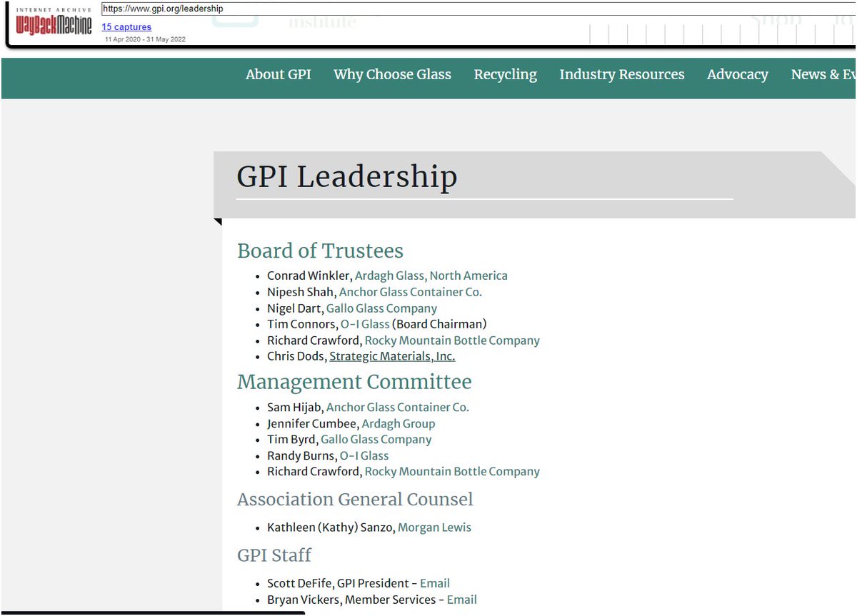The image size is (857, 616).
Task: Open the Morgan Lewis link
Action: tap(434, 528)
